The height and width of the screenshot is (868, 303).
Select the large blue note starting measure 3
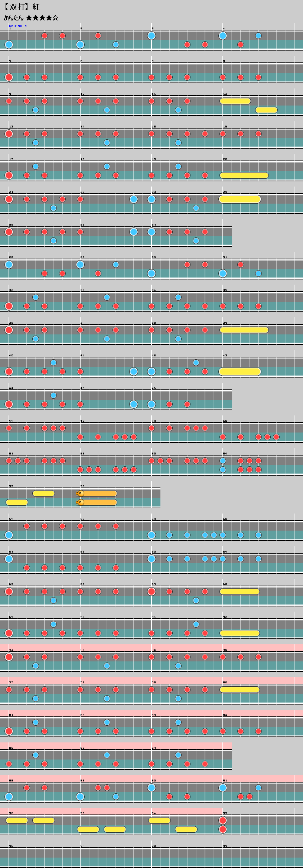151,36
